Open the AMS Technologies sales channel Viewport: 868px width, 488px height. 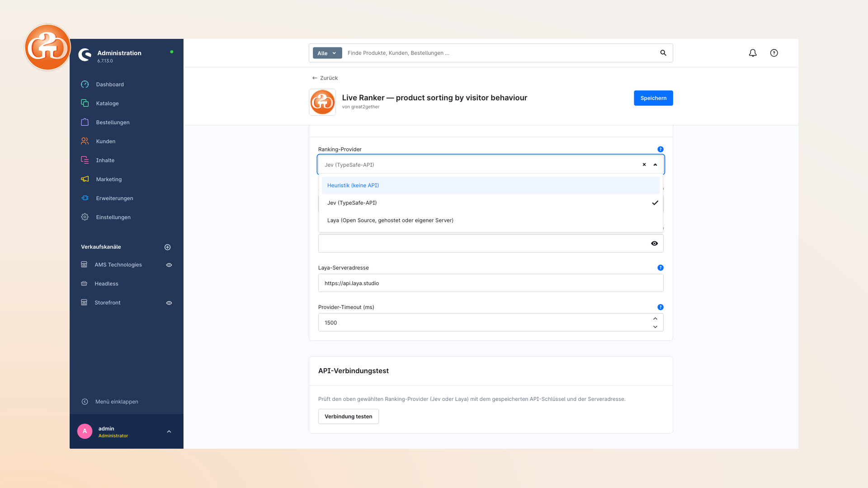pyautogui.click(x=118, y=265)
